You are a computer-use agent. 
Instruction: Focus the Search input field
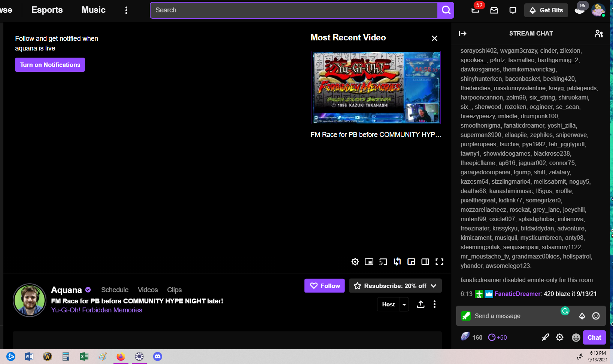294,10
